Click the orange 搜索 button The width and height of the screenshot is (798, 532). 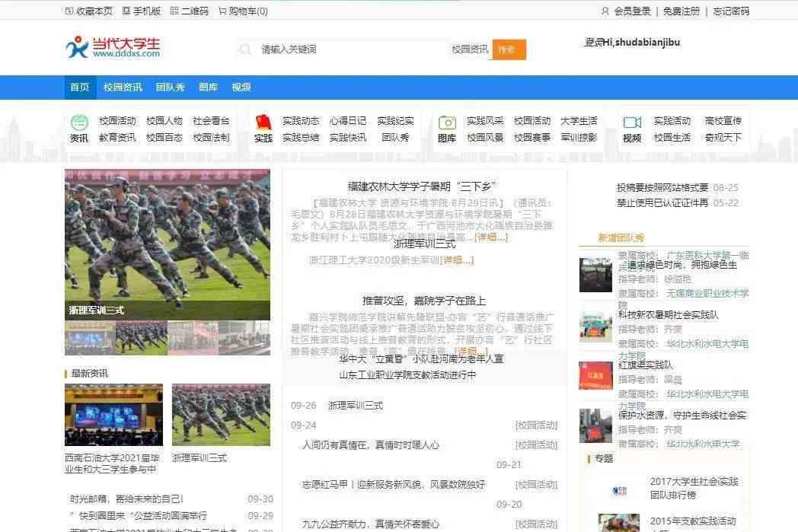coord(509,49)
